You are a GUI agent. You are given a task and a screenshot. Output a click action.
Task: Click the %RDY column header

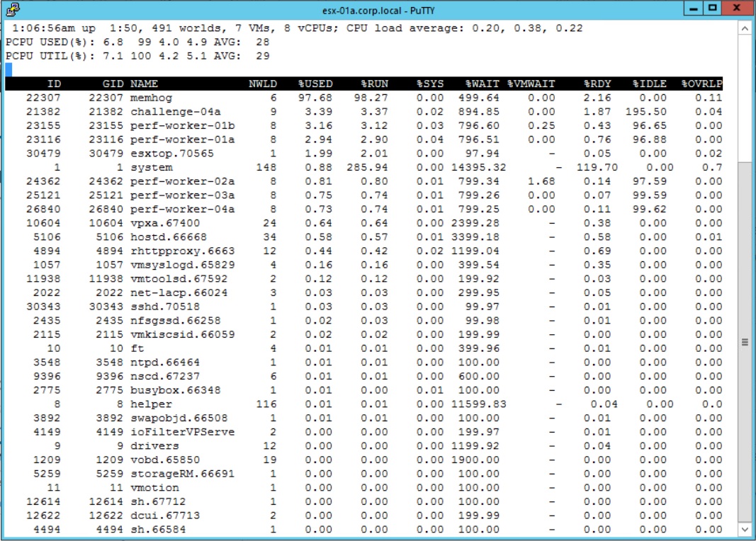pyautogui.click(x=597, y=84)
